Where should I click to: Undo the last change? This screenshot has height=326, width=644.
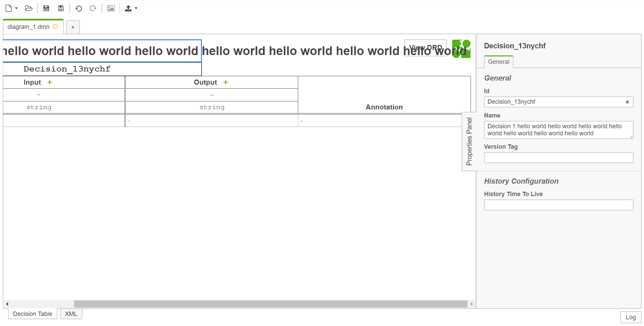pyautogui.click(x=79, y=8)
